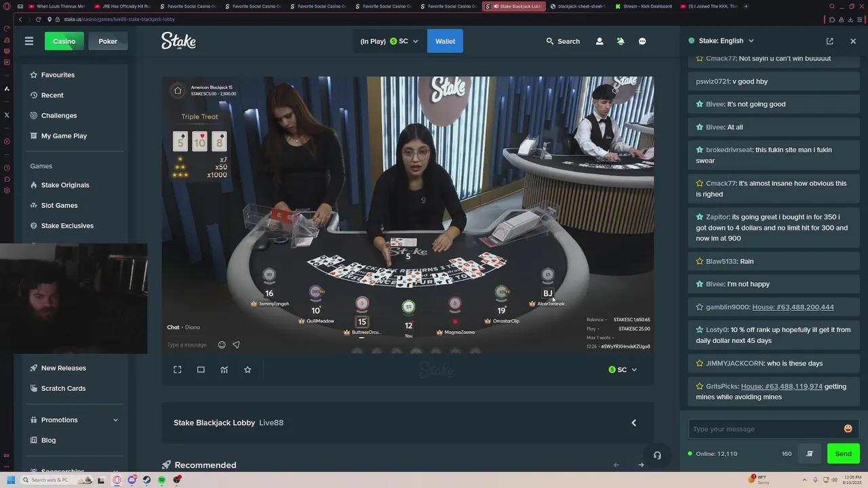Enable theatre mode for the game

201,369
